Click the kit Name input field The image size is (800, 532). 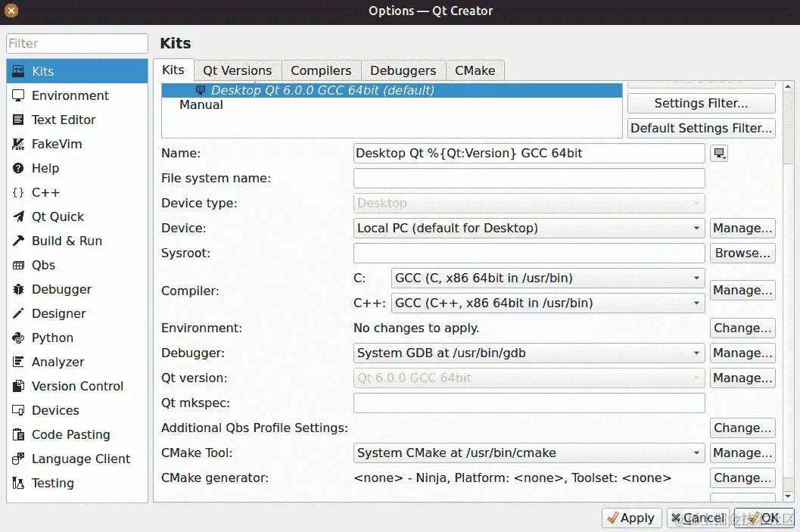pyautogui.click(x=529, y=153)
